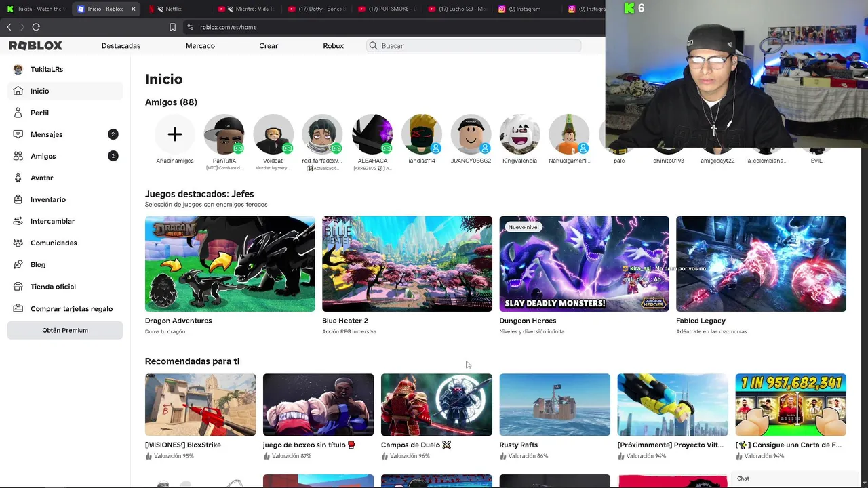868x488 pixels.
Task: Reload the page with the refresh icon
Action: [36, 27]
